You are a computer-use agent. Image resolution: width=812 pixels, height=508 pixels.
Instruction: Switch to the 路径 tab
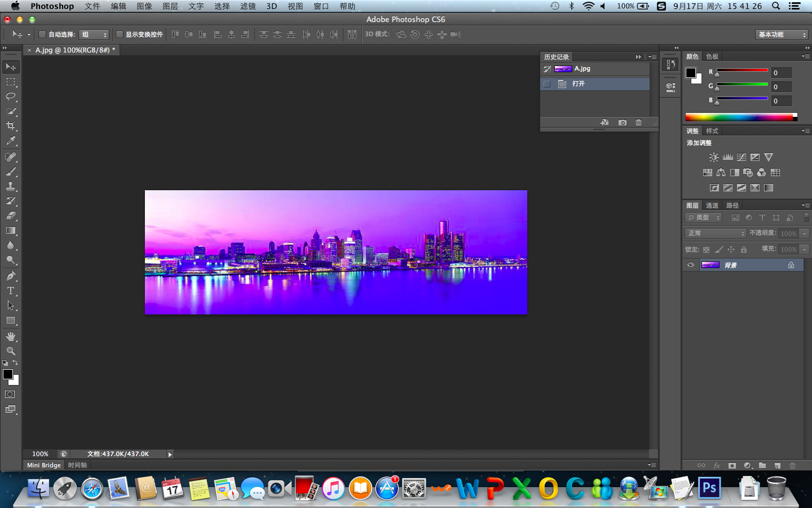pyautogui.click(x=732, y=205)
